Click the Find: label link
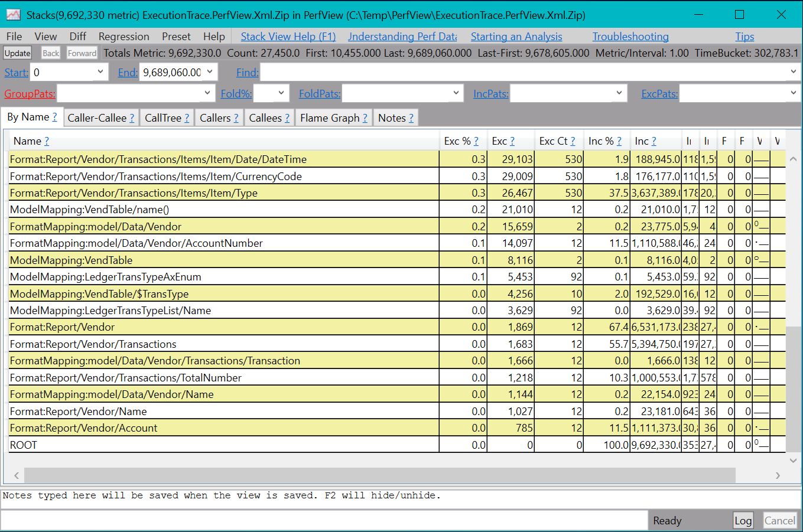803x532 pixels. (x=248, y=73)
